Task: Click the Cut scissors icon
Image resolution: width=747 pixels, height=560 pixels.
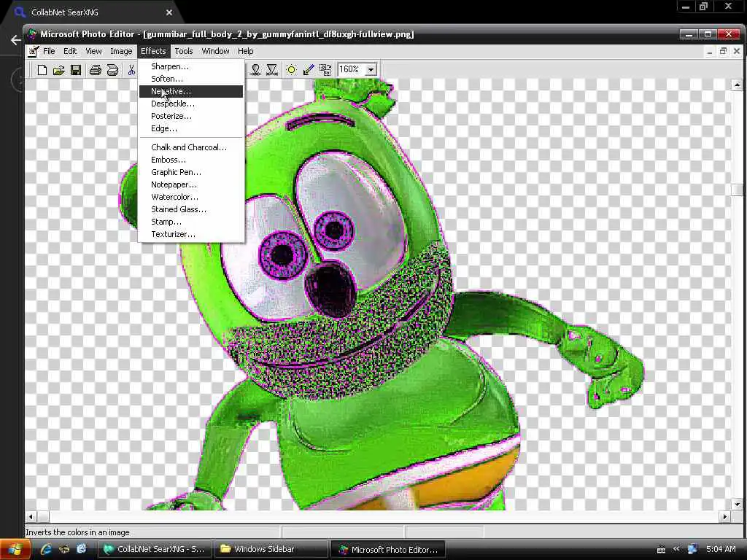Action: [x=131, y=71]
